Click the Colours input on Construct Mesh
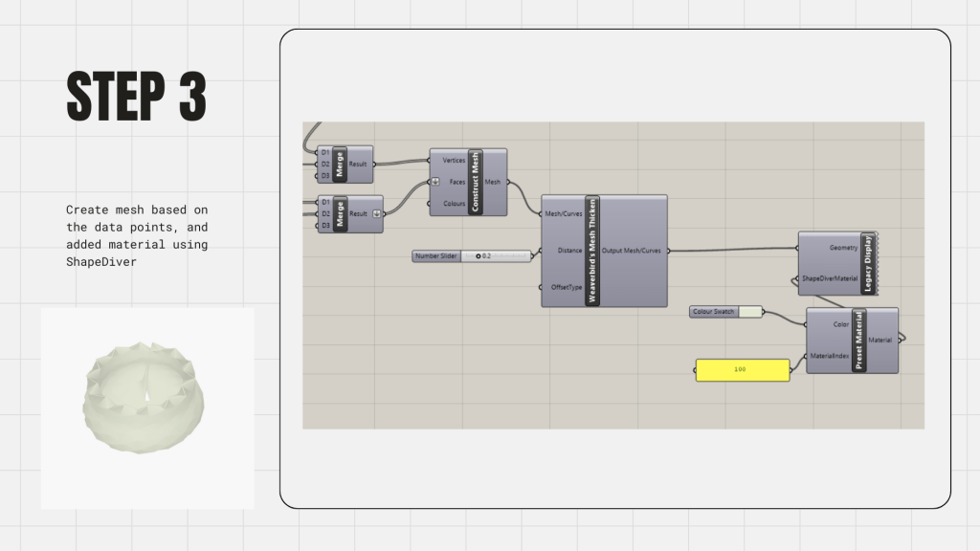This screenshot has width=980, height=551. [454, 203]
